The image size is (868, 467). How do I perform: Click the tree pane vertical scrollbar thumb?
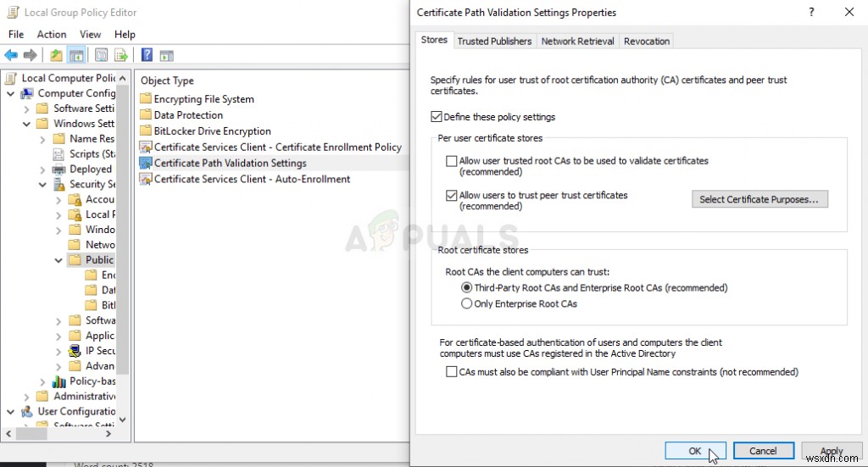(123, 228)
